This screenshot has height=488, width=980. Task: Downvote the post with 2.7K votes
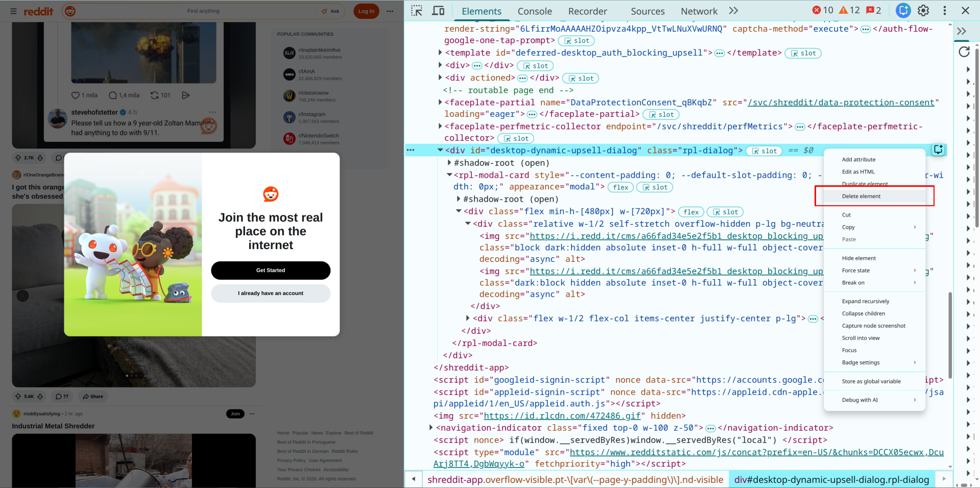pyautogui.click(x=40, y=158)
